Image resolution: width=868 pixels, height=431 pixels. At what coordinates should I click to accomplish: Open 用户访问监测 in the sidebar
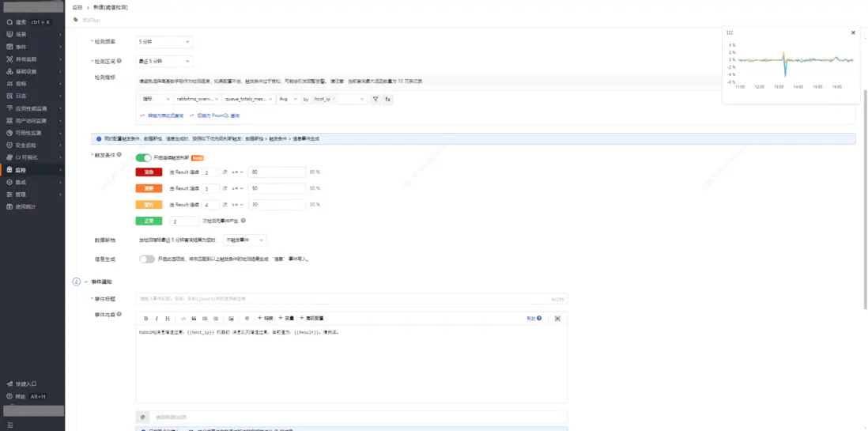[32, 121]
